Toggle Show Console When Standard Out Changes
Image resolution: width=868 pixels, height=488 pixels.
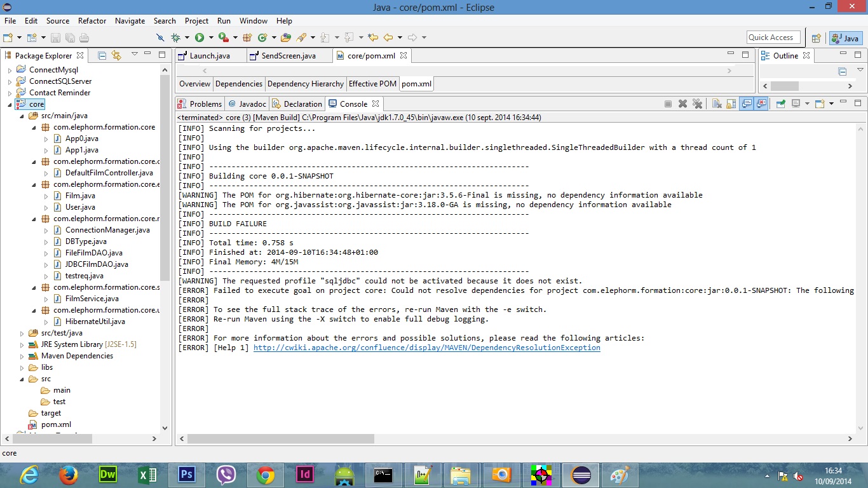[747, 104]
